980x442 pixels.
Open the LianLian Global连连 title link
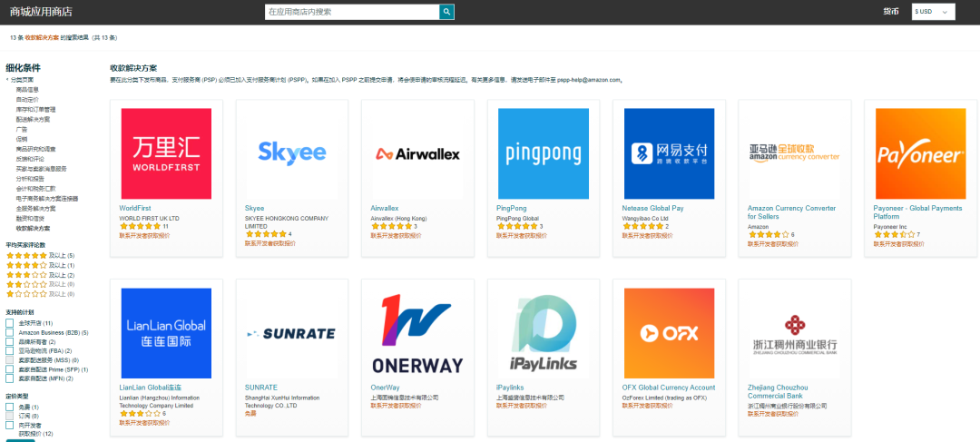(x=150, y=388)
